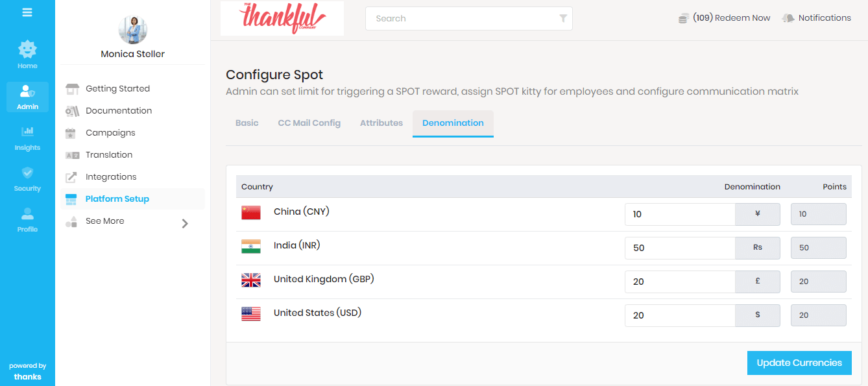Open the Integrations menu item
Viewport: 868px width, 386px height.
(111, 177)
